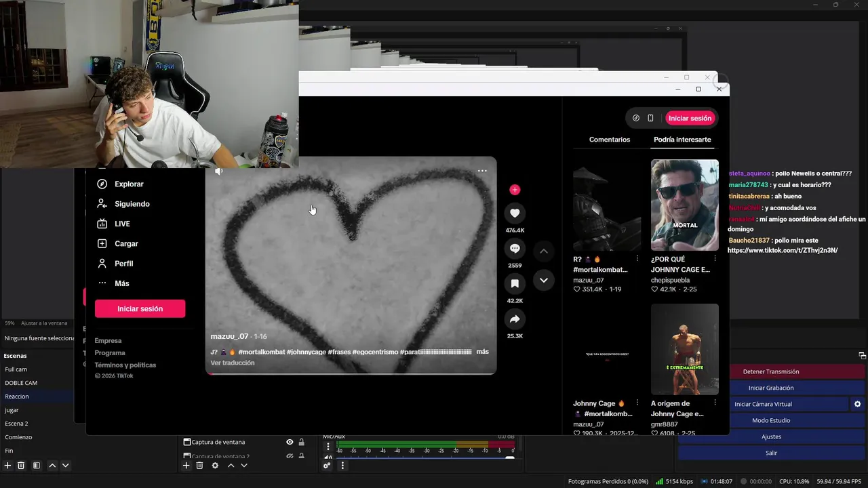Open Explorar in TikTok sidebar
The height and width of the screenshot is (488, 868).
pos(120,184)
